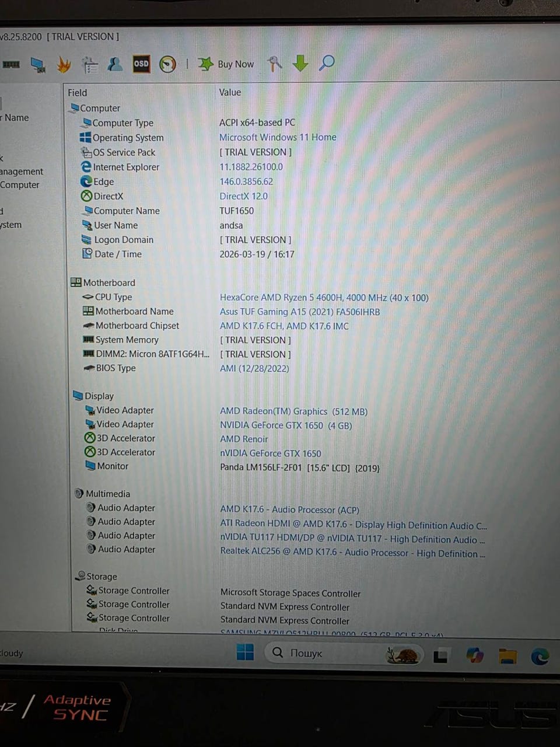Click the Windows logo icon beside Operating System
This screenshot has width=560, height=747.
coord(85,137)
